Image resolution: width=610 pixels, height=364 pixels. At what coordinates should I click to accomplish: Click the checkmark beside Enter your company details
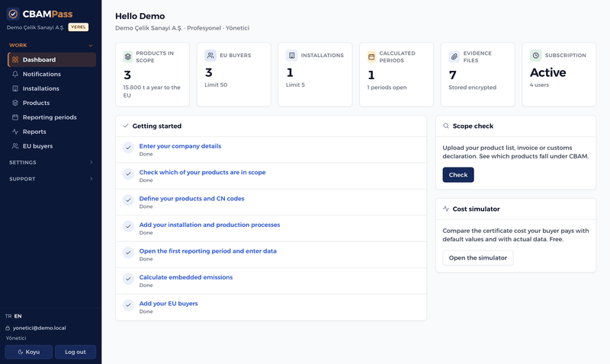128,148
